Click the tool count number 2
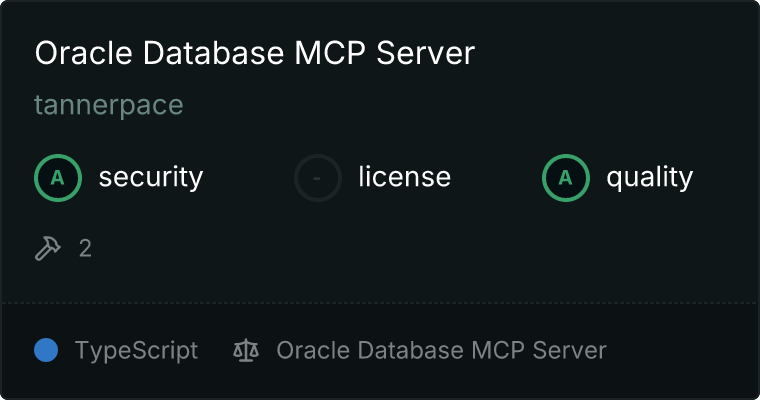Screen dimensions: 760x400 (x=85, y=248)
